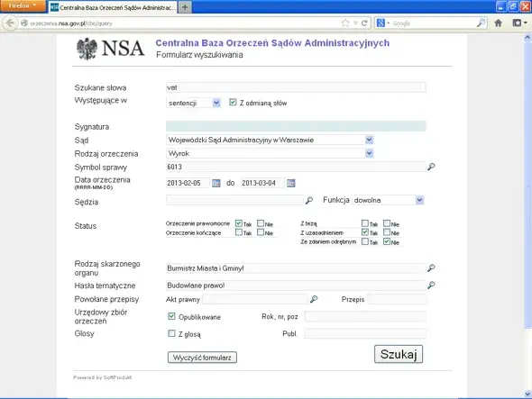Open Hasła tematyczne lookup magnifier

point(431,286)
